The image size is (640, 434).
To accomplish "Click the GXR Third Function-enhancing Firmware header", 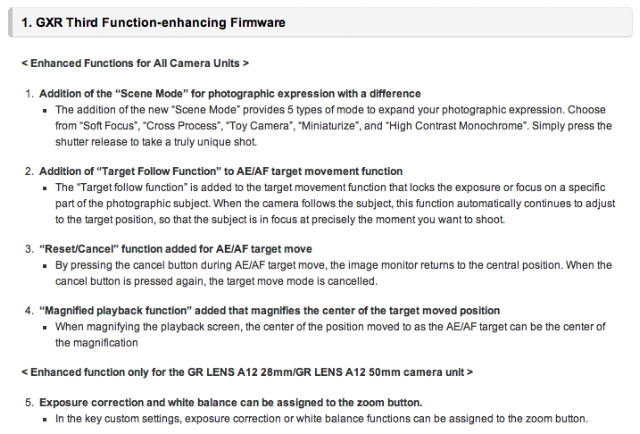I will (x=153, y=22).
